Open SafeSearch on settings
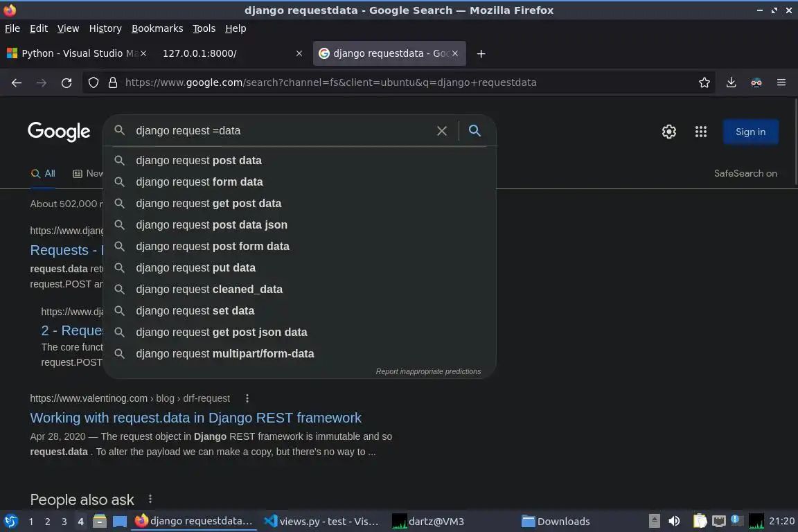Viewport: 798px width, 532px height. 745,174
